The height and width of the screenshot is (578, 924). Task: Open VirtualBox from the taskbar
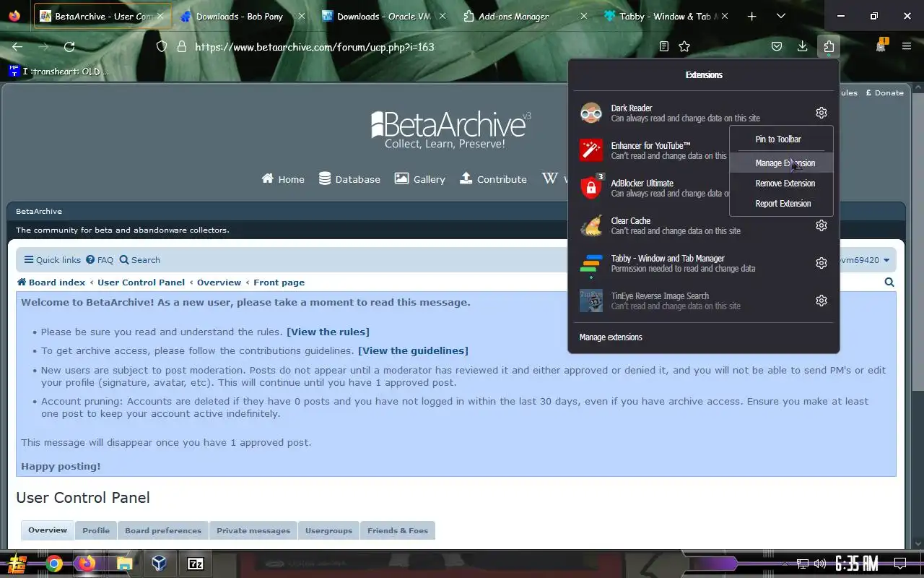tap(160, 564)
